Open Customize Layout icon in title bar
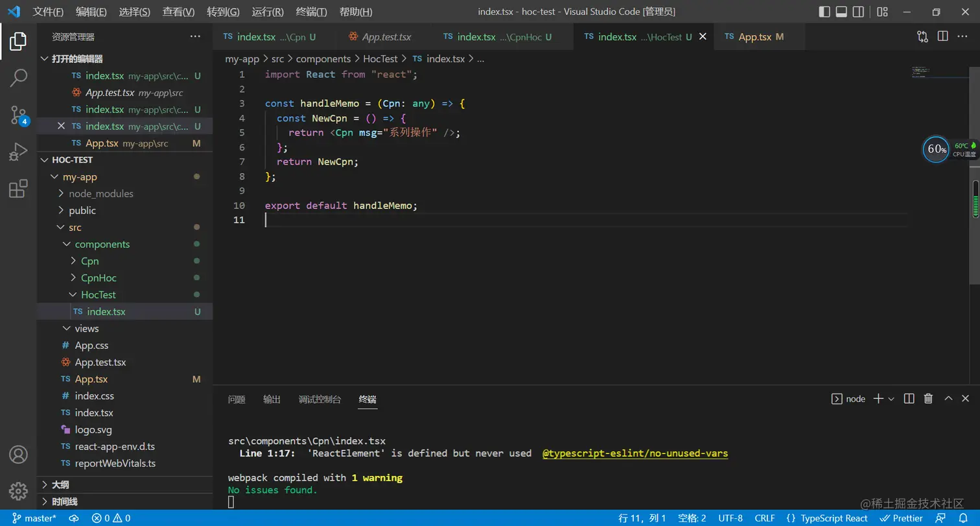Image resolution: width=980 pixels, height=526 pixels. [882, 12]
